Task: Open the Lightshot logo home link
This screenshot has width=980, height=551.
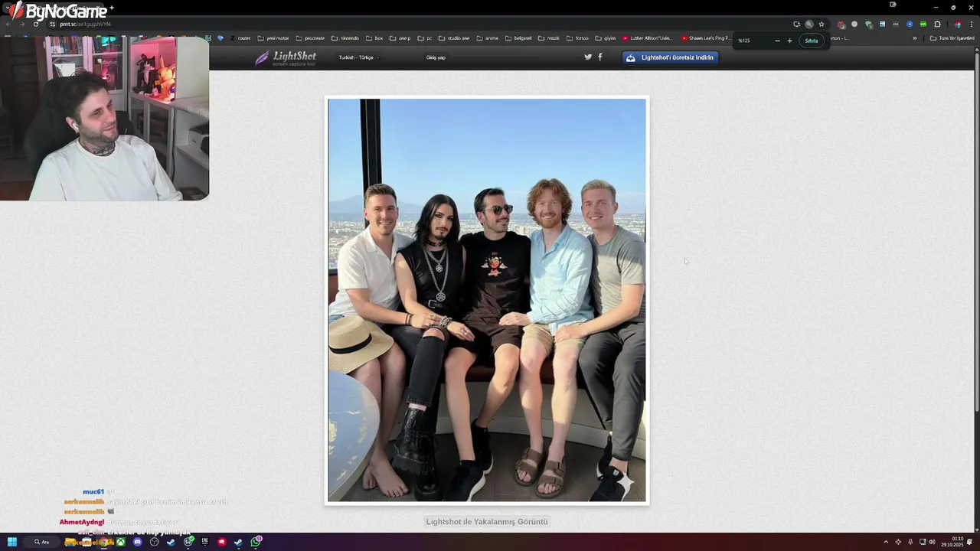Action: click(x=286, y=57)
